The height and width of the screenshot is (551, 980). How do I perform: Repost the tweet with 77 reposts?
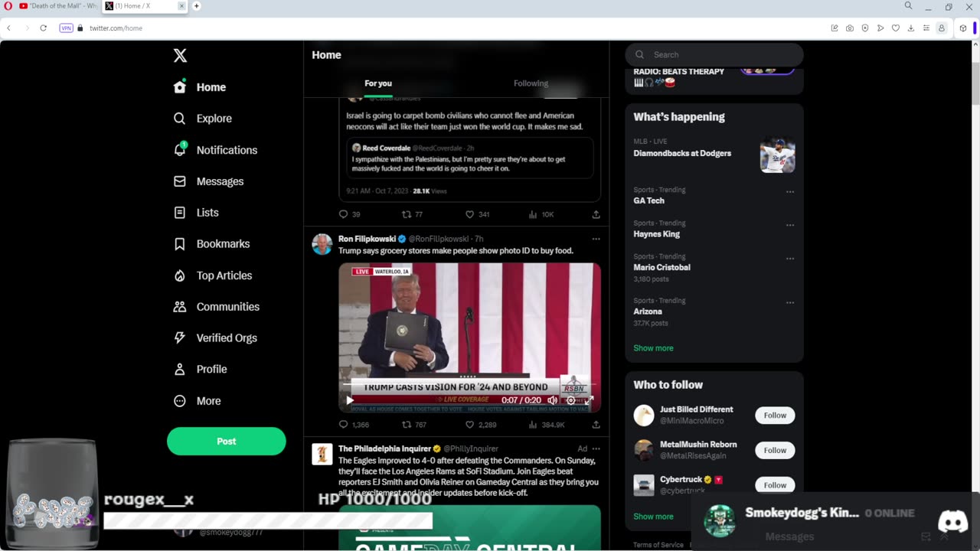[x=407, y=214]
